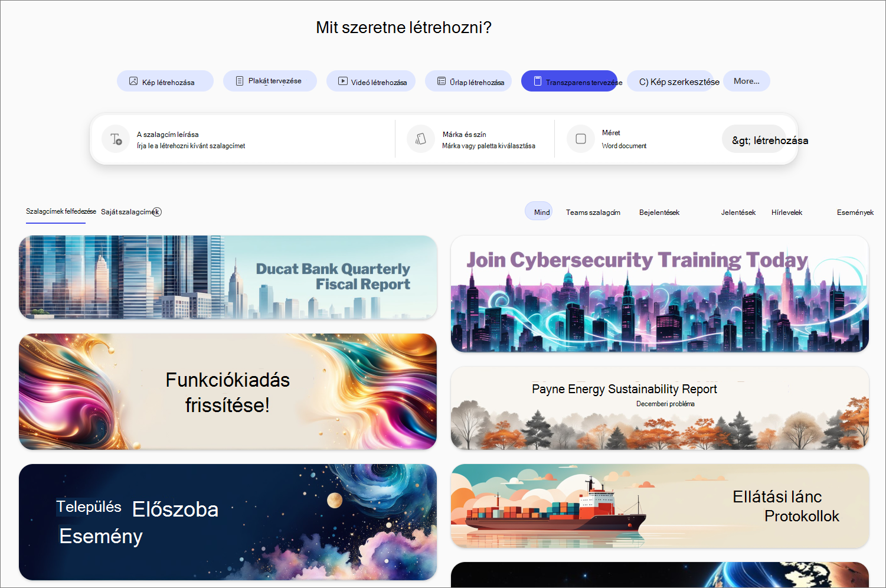Start Űrlap létrehozása
The width and height of the screenshot is (886, 588).
pos(469,81)
